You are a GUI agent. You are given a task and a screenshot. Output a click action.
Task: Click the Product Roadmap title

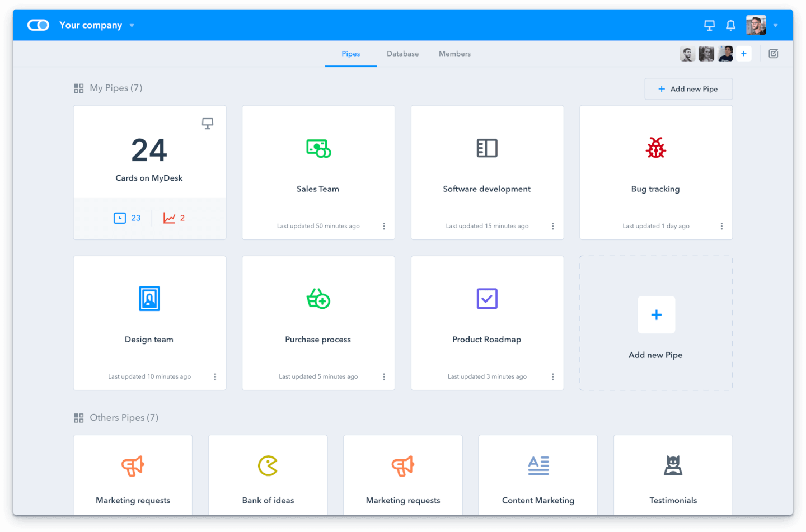coord(487,340)
